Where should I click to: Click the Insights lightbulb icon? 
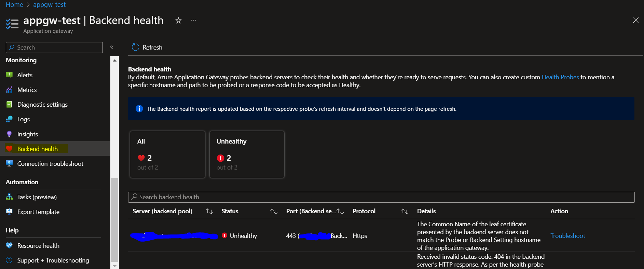click(x=9, y=134)
